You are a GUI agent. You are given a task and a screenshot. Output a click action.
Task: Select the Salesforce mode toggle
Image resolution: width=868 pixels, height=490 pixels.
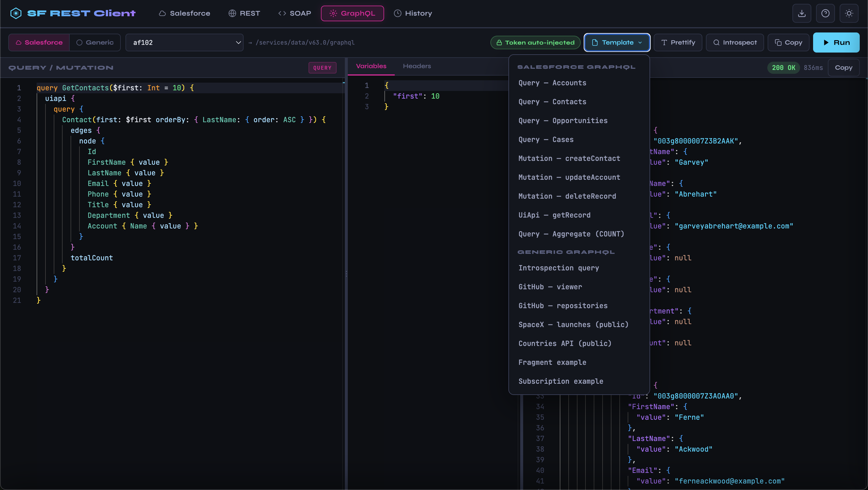coord(39,43)
